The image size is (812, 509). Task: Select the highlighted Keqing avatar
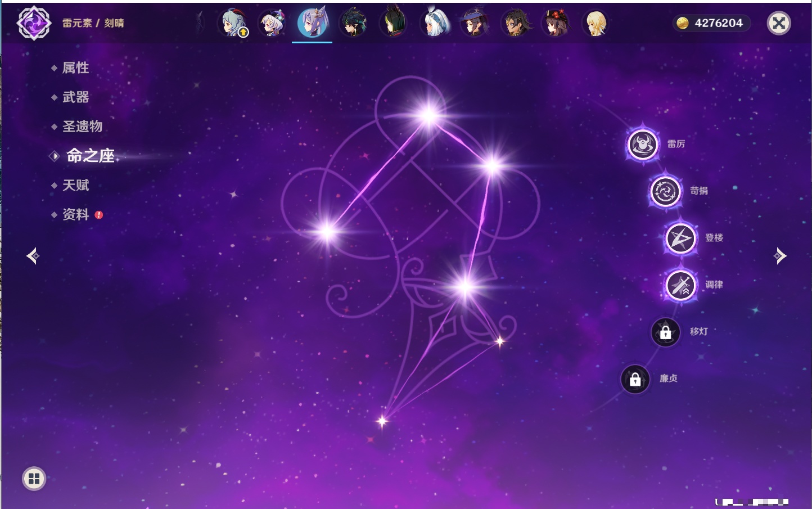[313, 23]
